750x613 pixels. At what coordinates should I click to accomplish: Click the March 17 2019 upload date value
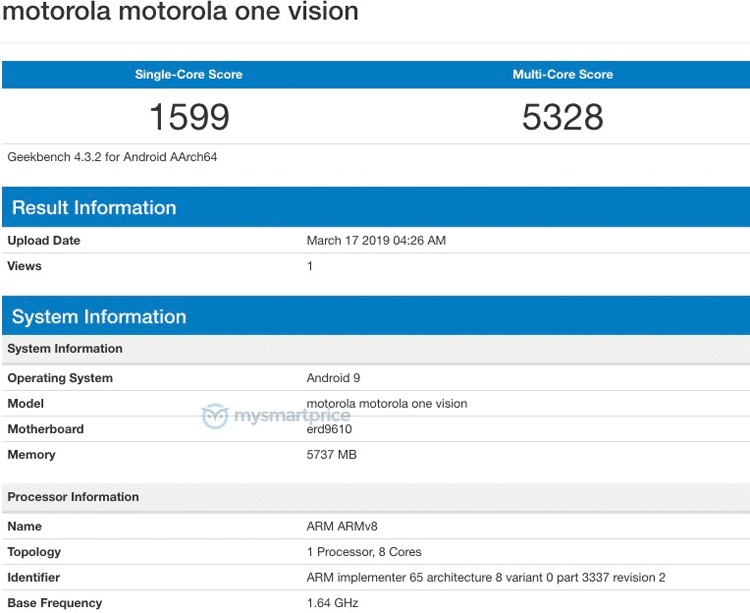(x=376, y=241)
